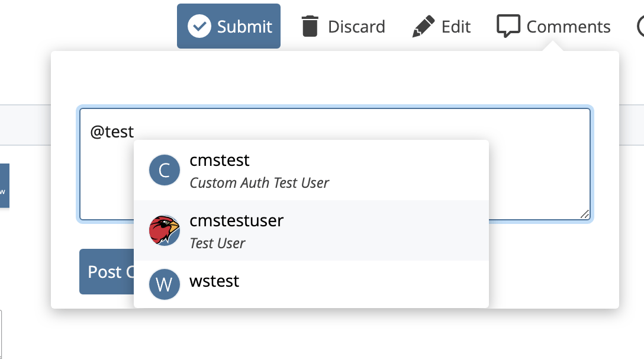
Task: Click the Submit button label
Action: [244, 27]
